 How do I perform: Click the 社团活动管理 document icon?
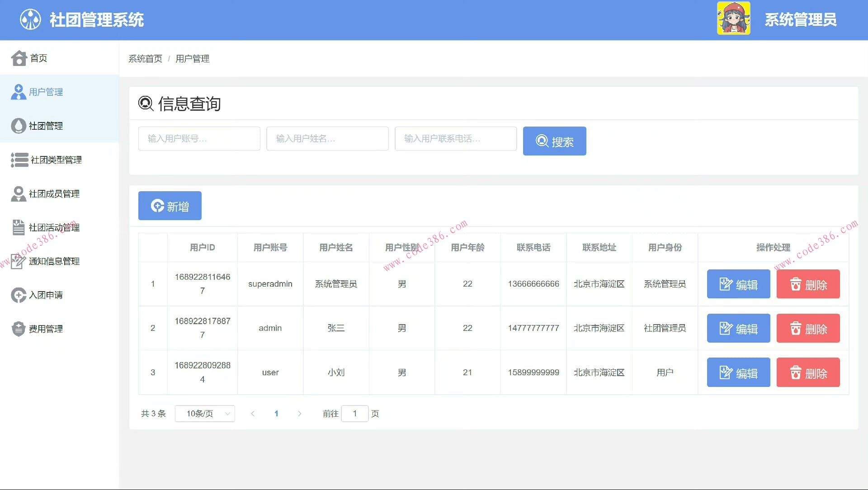point(19,227)
